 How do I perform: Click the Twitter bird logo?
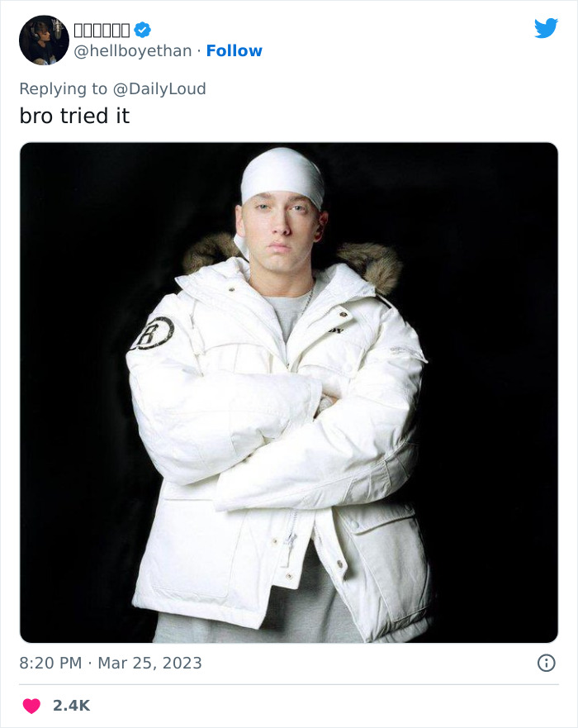click(546, 28)
